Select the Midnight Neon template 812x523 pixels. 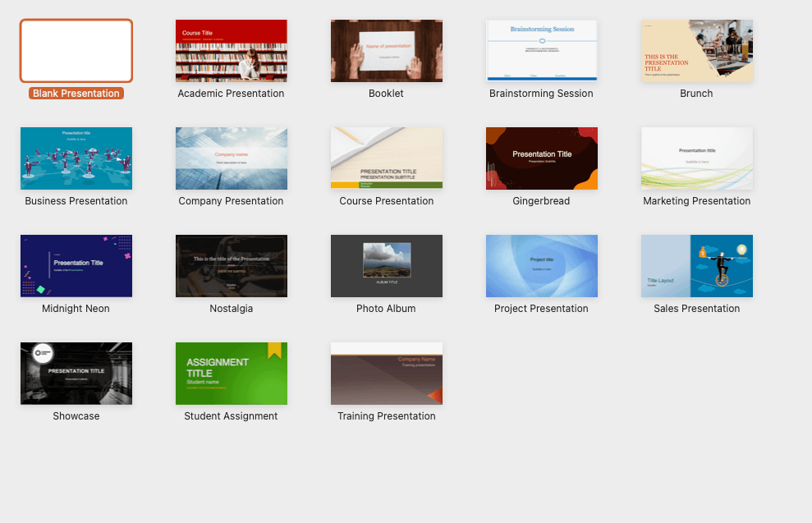76,266
